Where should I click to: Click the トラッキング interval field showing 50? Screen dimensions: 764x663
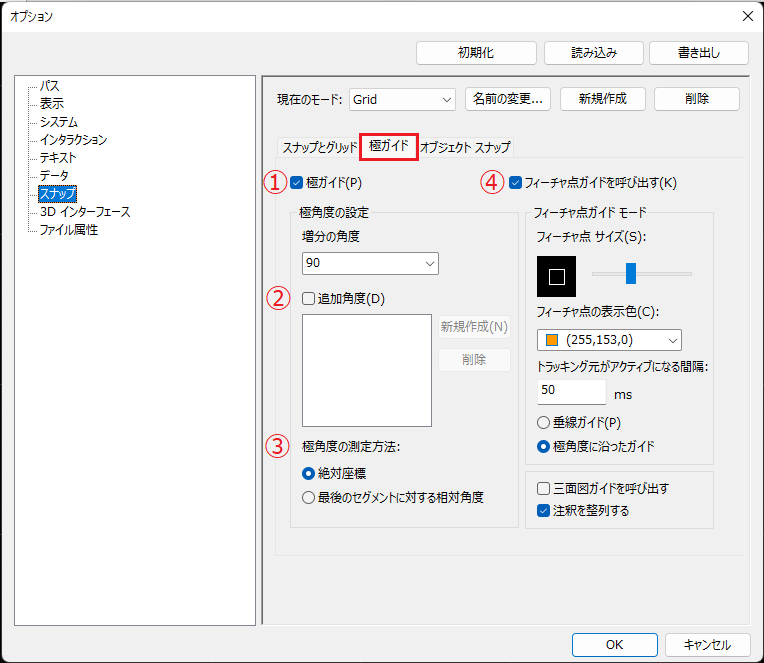571,391
